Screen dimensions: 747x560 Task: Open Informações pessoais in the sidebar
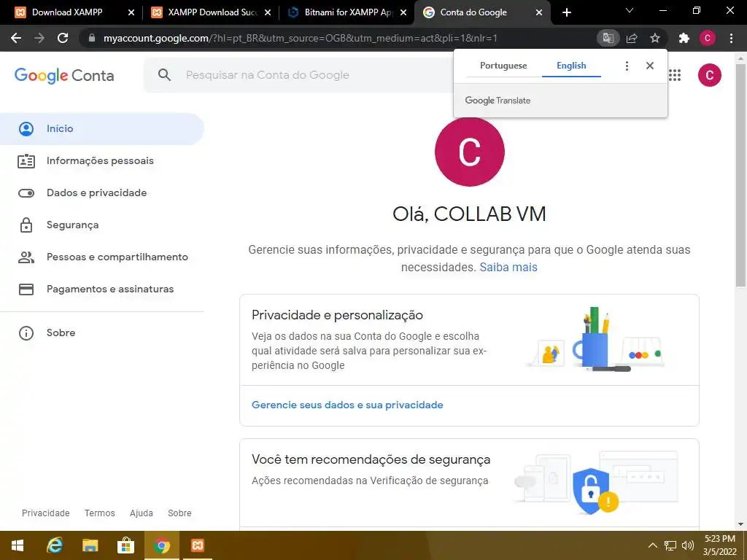click(102, 161)
